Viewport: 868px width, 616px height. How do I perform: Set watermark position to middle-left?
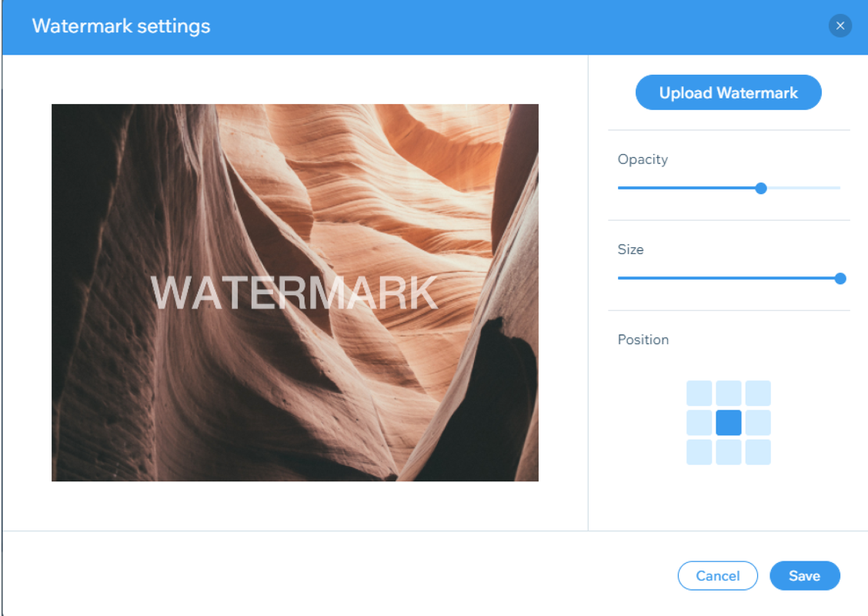click(699, 423)
